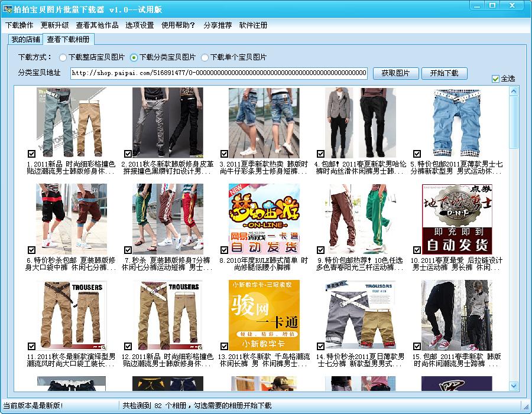This screenshot has height=414, width=532.
Task: Uncheck item 3 checkbox 牛仔彩条短裤
Action: coord(224,154)
